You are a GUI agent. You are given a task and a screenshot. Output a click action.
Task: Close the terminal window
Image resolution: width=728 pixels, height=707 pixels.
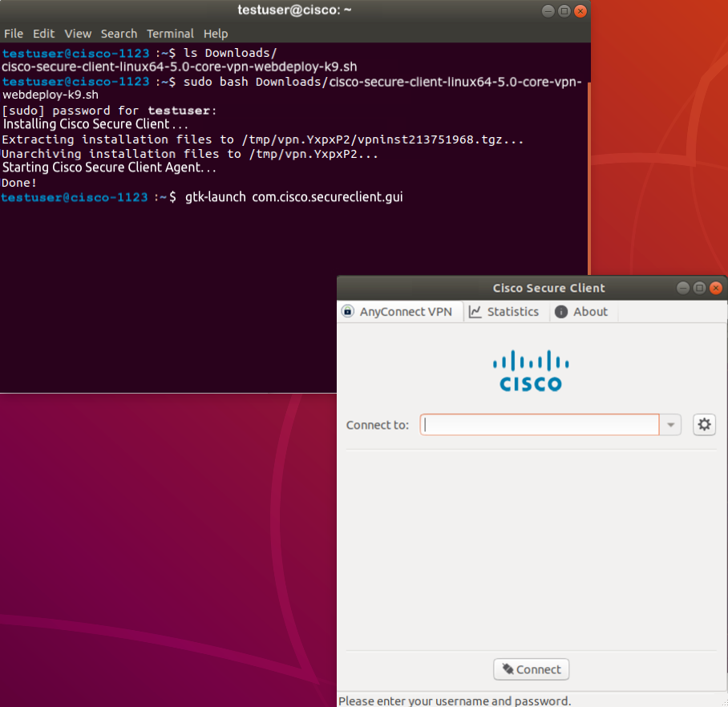point(580,10)
